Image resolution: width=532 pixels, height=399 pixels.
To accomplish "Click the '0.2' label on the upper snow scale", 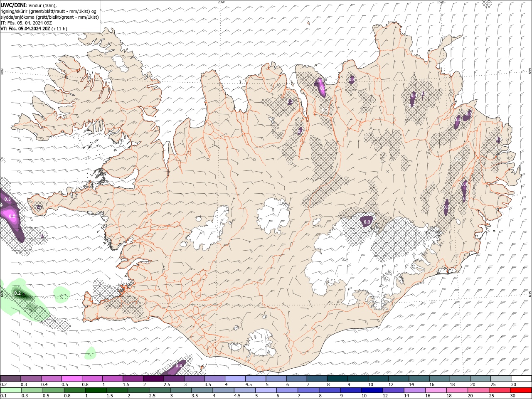I will [3, 384].
